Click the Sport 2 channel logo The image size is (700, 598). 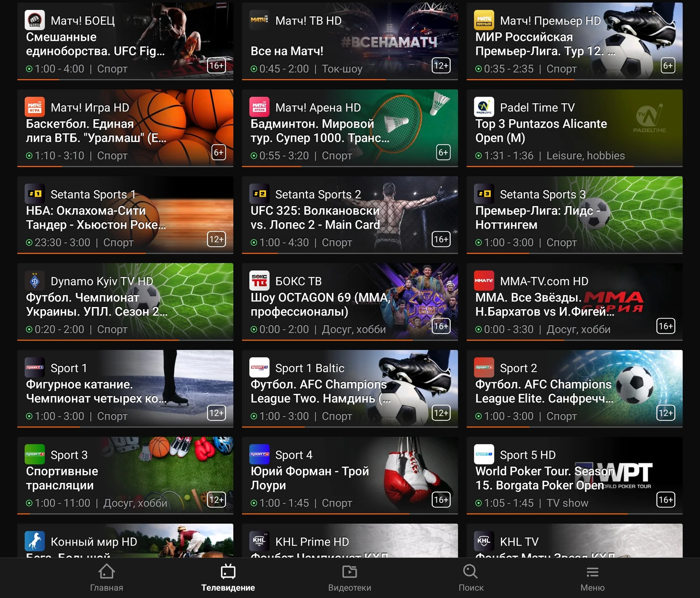484,367
